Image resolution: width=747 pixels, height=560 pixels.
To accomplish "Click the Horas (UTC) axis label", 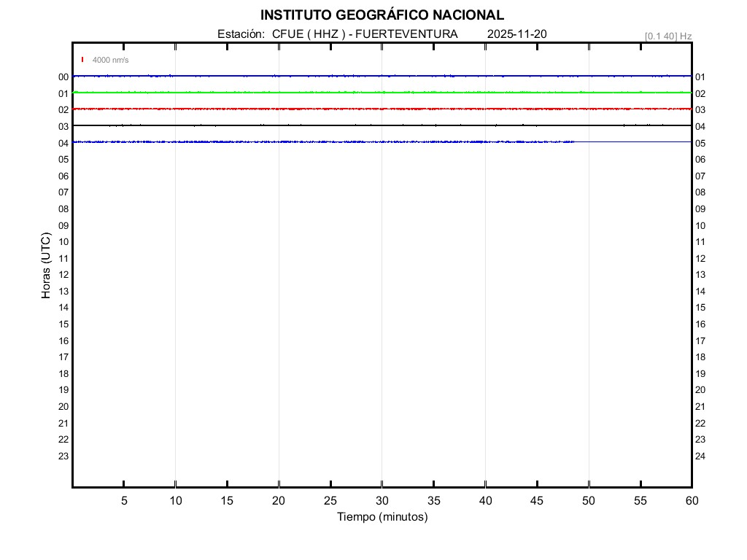I will [46, 265].
